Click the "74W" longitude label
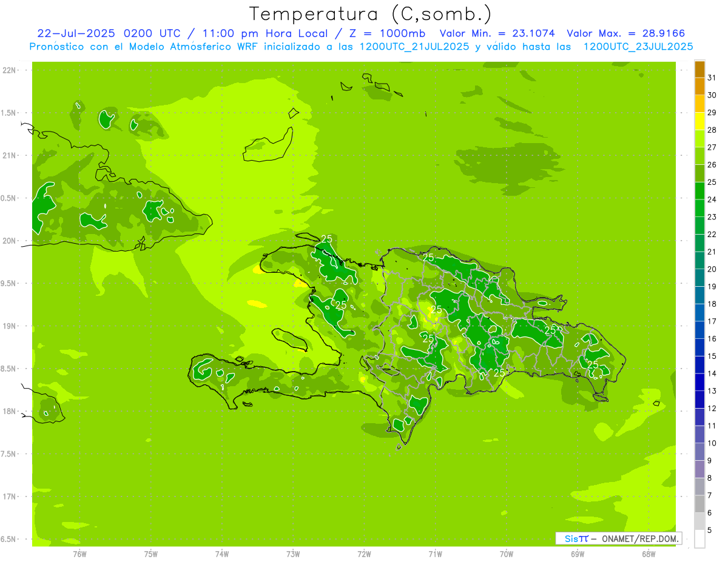 click(222, 554)
